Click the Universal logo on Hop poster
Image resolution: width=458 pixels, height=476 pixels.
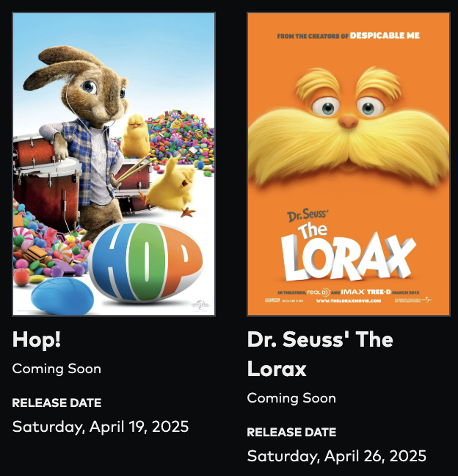200,305
